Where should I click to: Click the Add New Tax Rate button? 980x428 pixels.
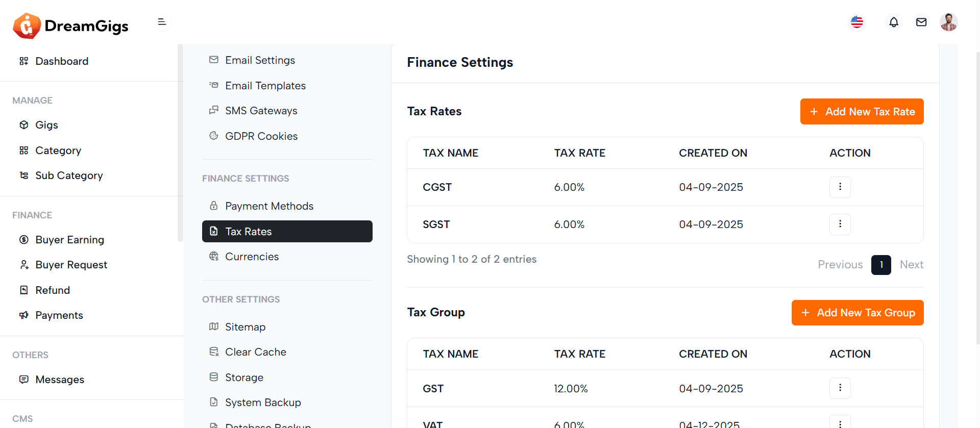click(862, 111)
